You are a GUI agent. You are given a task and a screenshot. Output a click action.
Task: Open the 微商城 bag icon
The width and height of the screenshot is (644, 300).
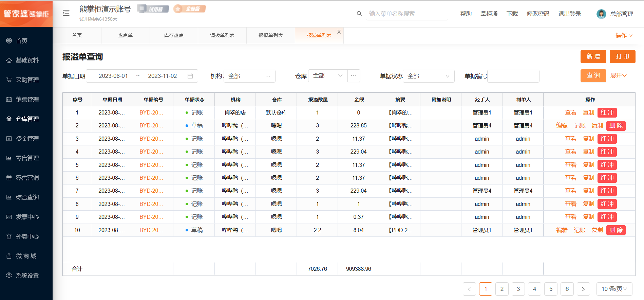coord(9,256)
